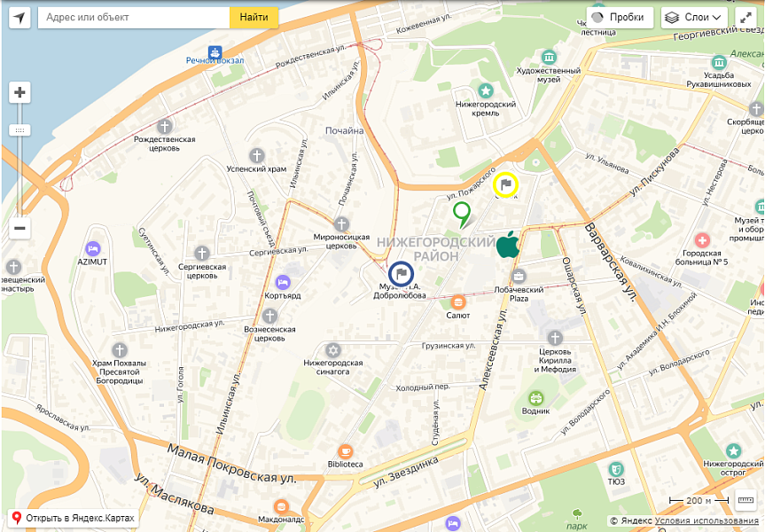The image size is (765, 532).
Task: Open fullscreen map mode
Action: point(745,18)
